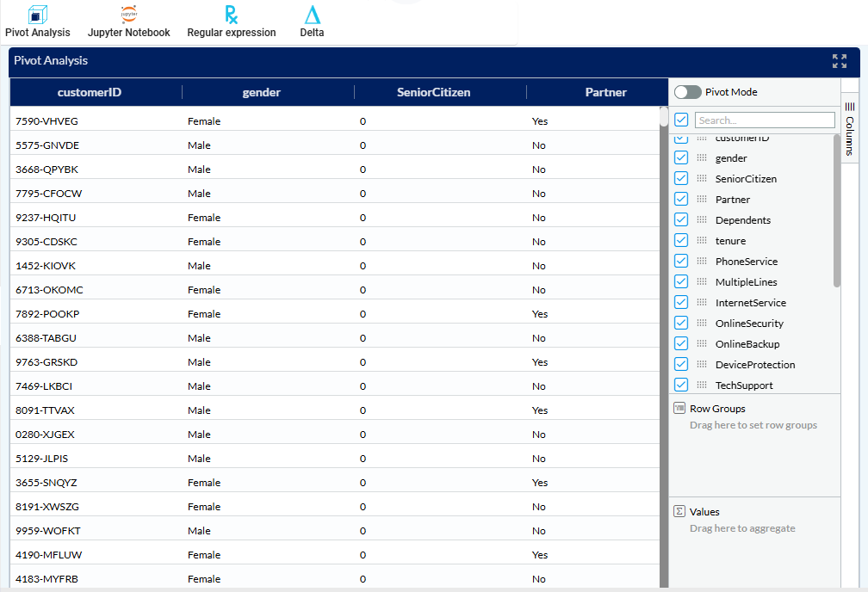Sort by the customerID column header
This screenshot has height=592, width=868.
90,92
